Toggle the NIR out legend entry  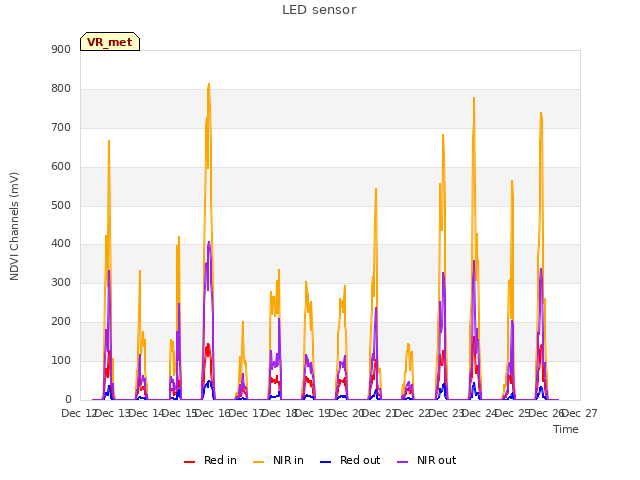pos(427,460)
